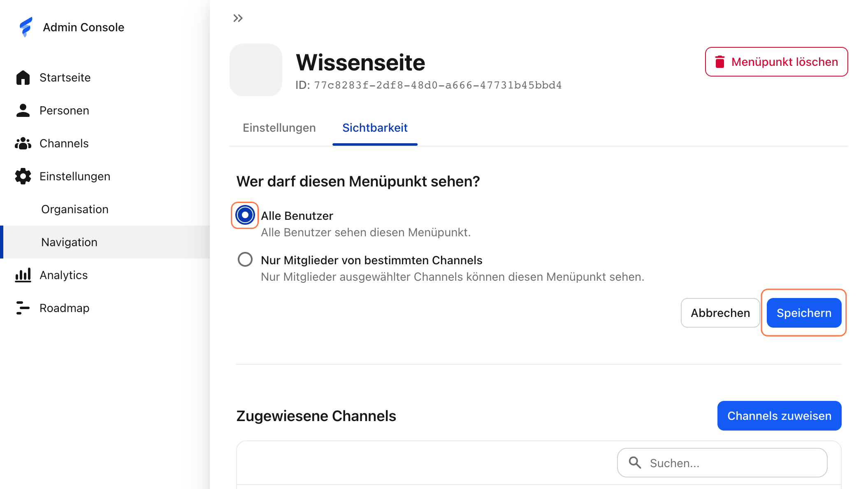Click the Personen person icon
The height and width of the screenshot is (489, 868).
coord(23,110)
